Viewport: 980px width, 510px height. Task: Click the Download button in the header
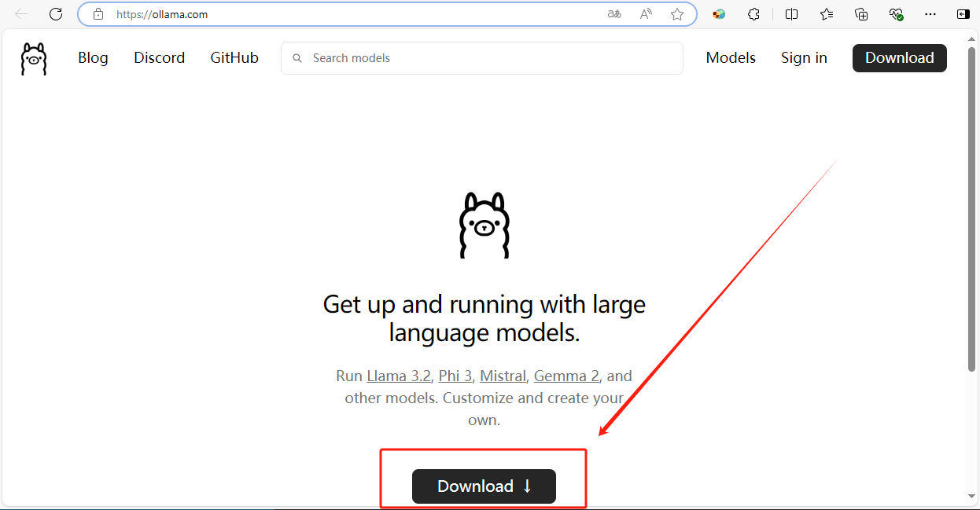(900, 58)
